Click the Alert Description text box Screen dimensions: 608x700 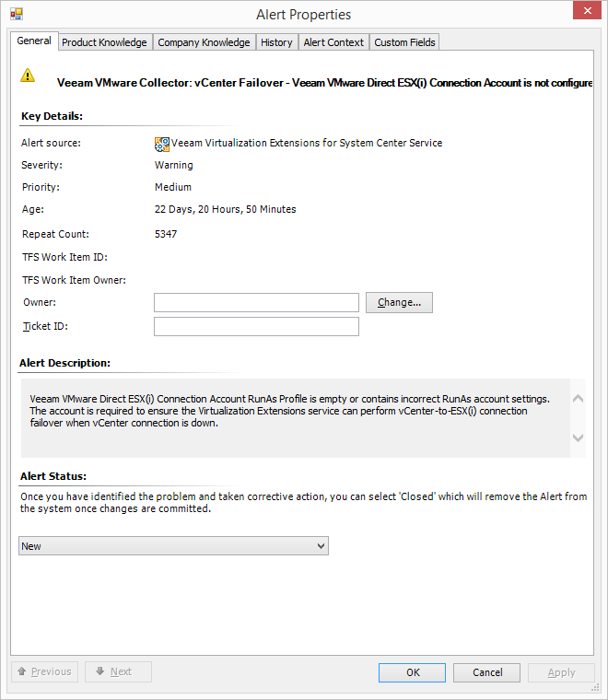295,418
